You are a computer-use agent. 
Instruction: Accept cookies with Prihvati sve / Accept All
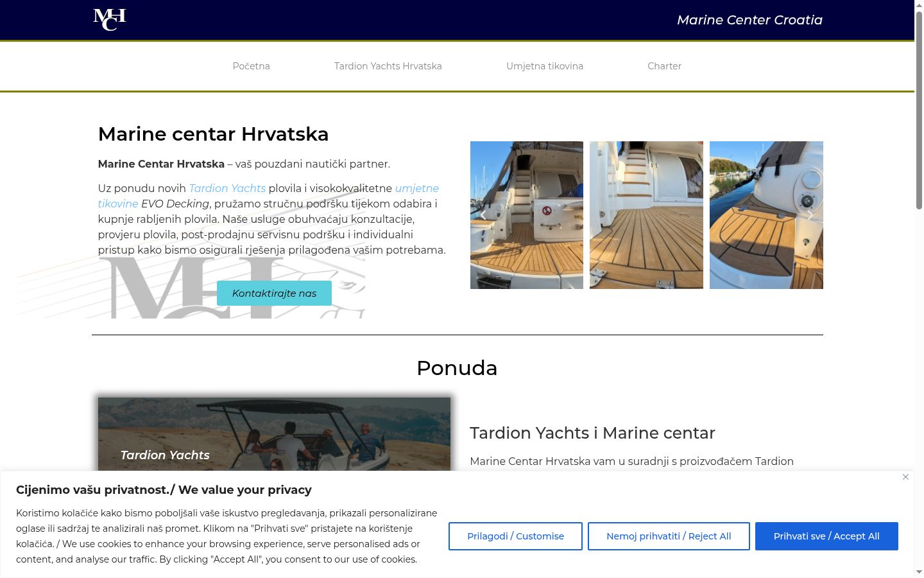coord(826,536)
